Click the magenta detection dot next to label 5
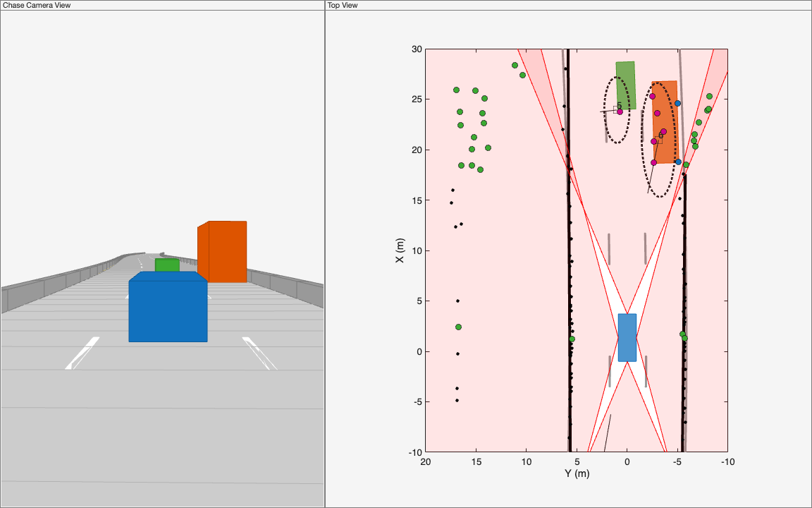812x508 pixels. click(620, 111)
